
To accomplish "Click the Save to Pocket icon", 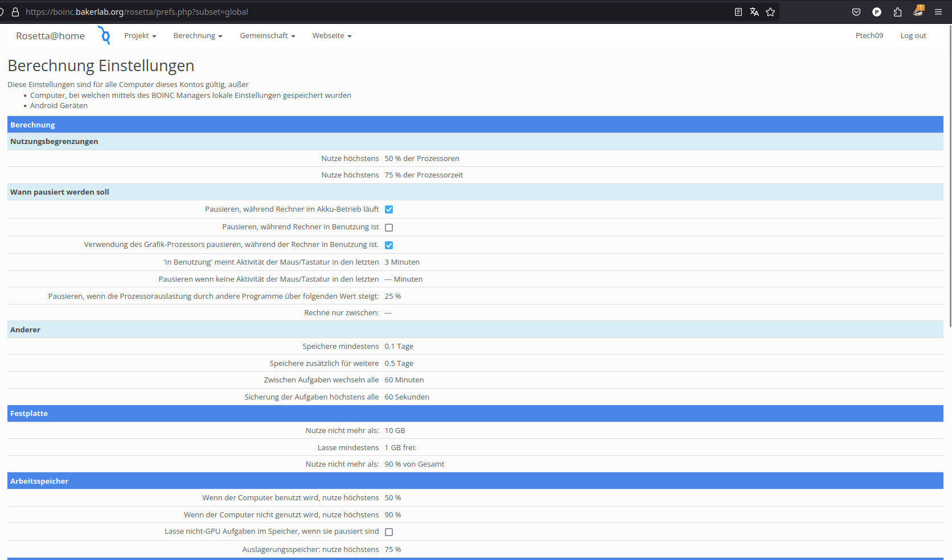I will [x=856, y=12].
